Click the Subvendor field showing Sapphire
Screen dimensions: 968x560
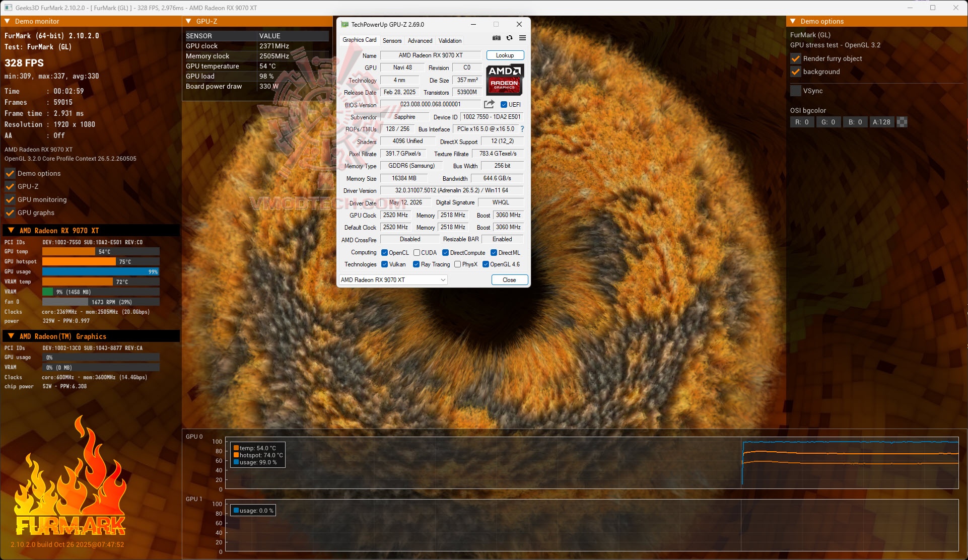[405, 117]
